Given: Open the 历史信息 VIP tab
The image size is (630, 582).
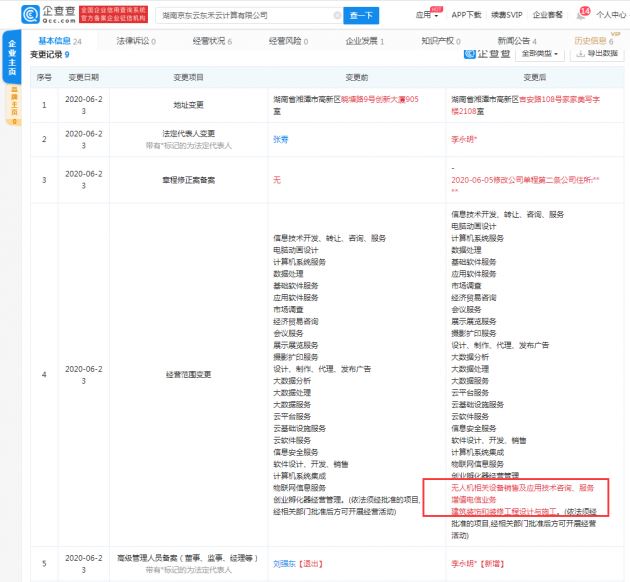Looking at the screenshot, I should (x=594, y=41).
